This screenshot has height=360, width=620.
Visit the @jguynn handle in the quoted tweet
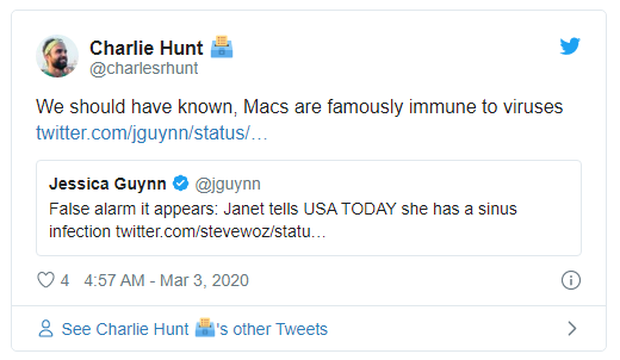(x=228, y=184)
